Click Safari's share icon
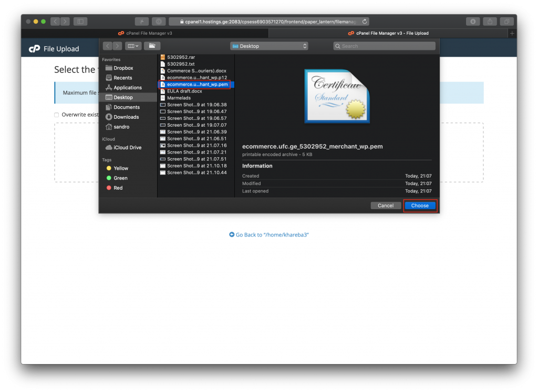Screen dimensions: 538x392 point(490,22)
